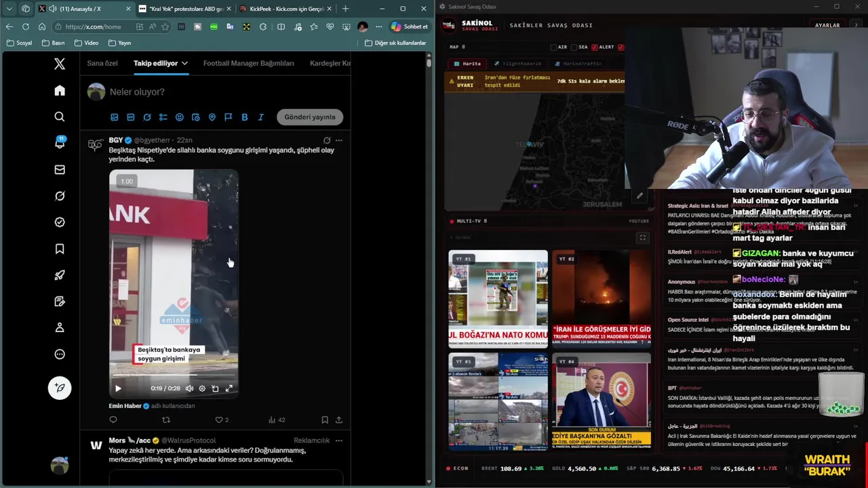Open the rocket icon in X sidebar
Screen dimensions: 868x488
60,275
